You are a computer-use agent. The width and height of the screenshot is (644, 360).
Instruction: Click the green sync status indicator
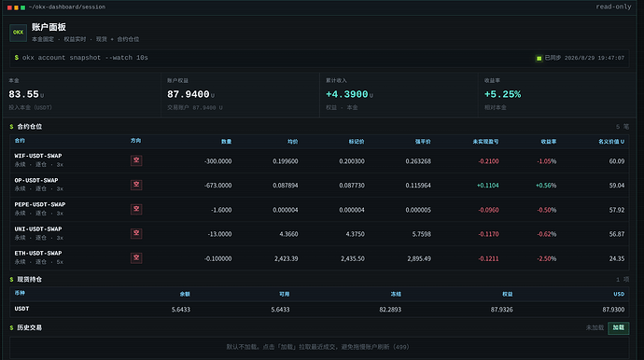[539, 58]
